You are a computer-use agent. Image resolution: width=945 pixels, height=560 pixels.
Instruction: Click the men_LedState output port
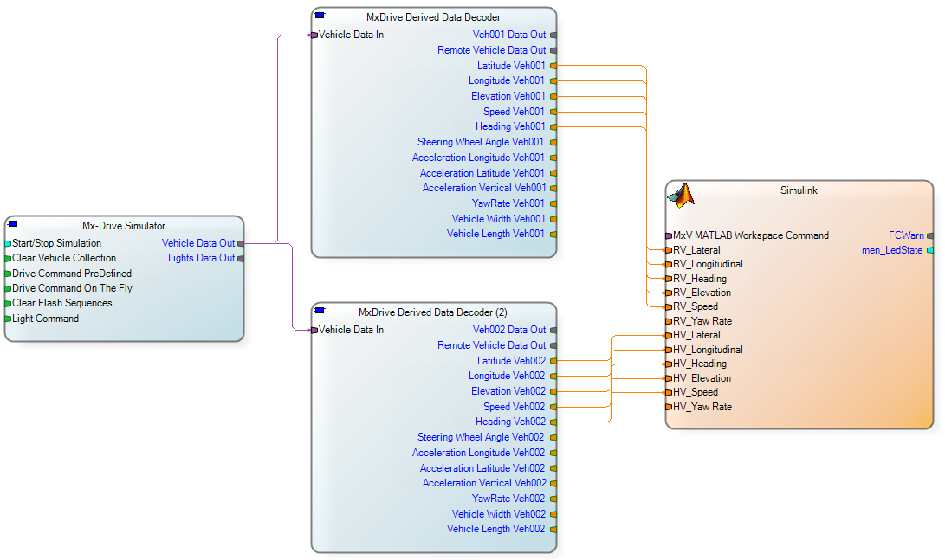[930, 250]
